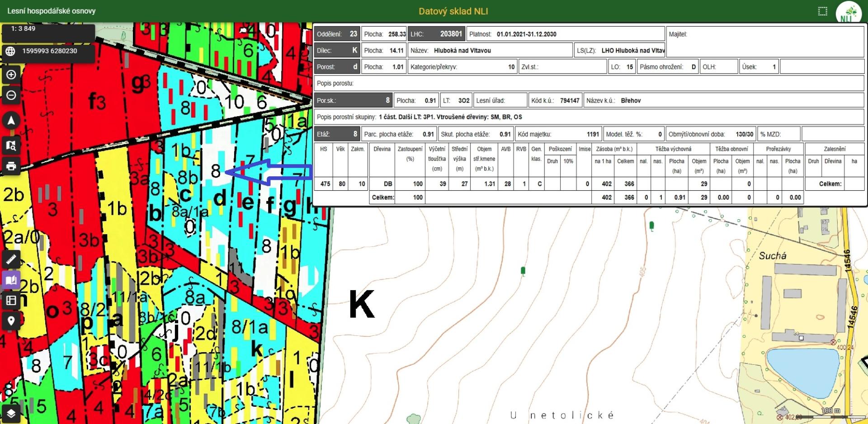Toggle the forest management book panel
This screenshot has height=424, width=868.
pos(11,280)
